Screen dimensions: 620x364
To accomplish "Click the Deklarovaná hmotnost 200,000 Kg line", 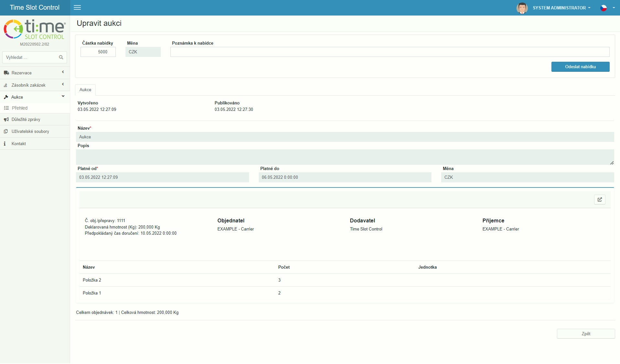I will tap(122, 227).
